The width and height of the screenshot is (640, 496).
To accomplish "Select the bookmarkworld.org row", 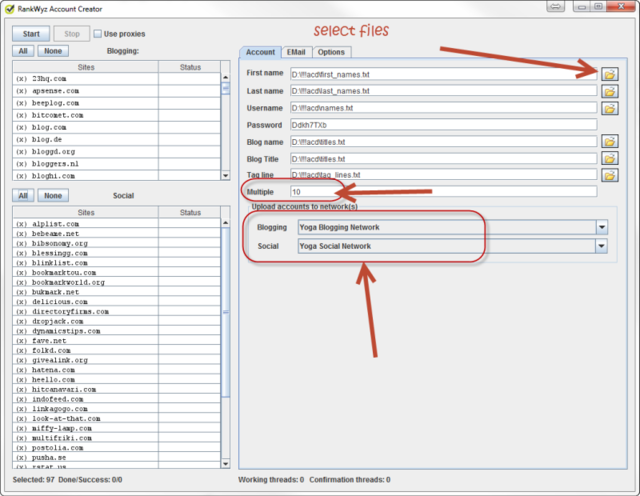I will pyautogui.click(x=116, y=282).
